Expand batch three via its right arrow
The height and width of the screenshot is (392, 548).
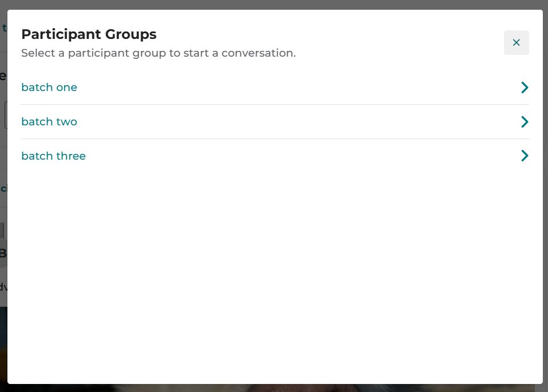point(525,156)
